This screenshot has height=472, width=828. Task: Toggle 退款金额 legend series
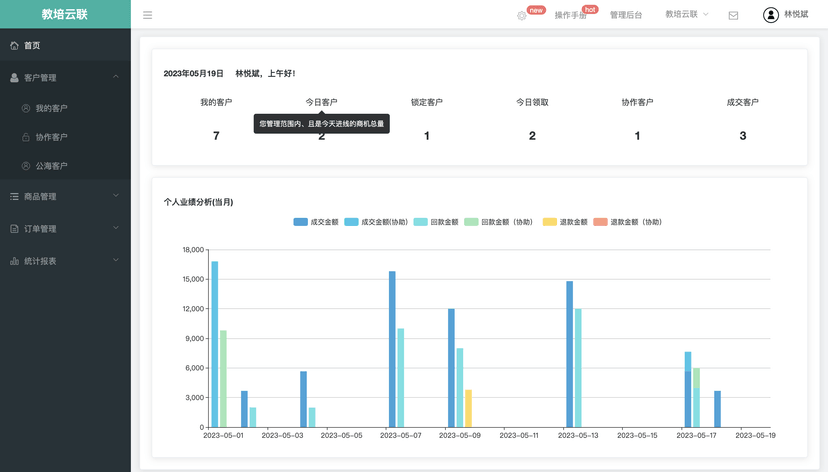click(x=564, y=222)
